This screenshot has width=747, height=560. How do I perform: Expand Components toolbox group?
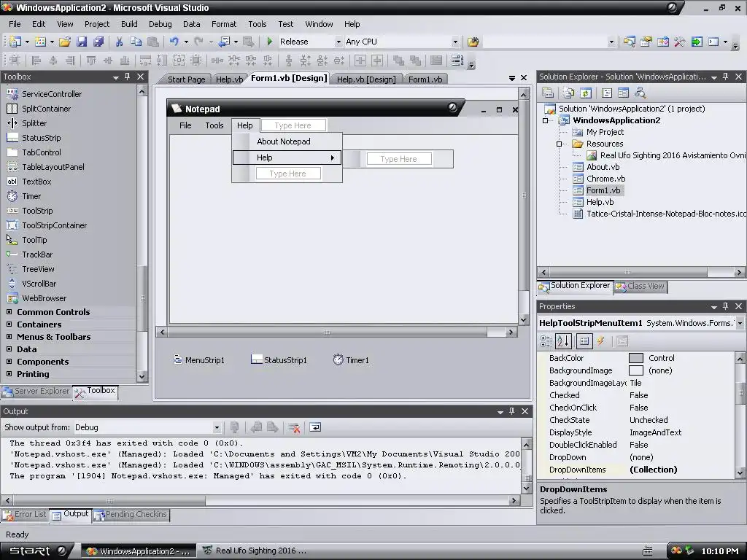point(9,361)
